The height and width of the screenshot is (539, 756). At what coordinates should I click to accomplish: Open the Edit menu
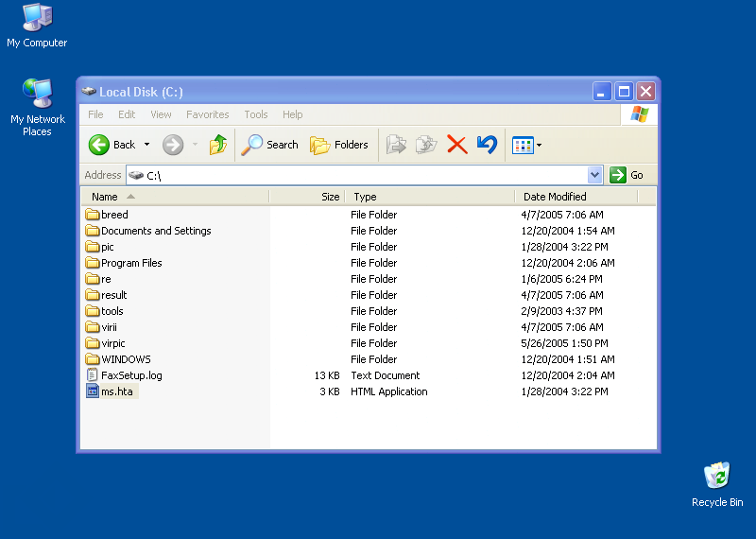pyautogui.click(x=127, y=114)
